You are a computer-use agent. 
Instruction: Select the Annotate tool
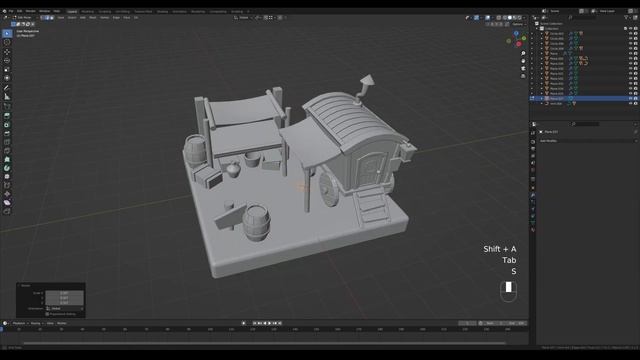7,88
